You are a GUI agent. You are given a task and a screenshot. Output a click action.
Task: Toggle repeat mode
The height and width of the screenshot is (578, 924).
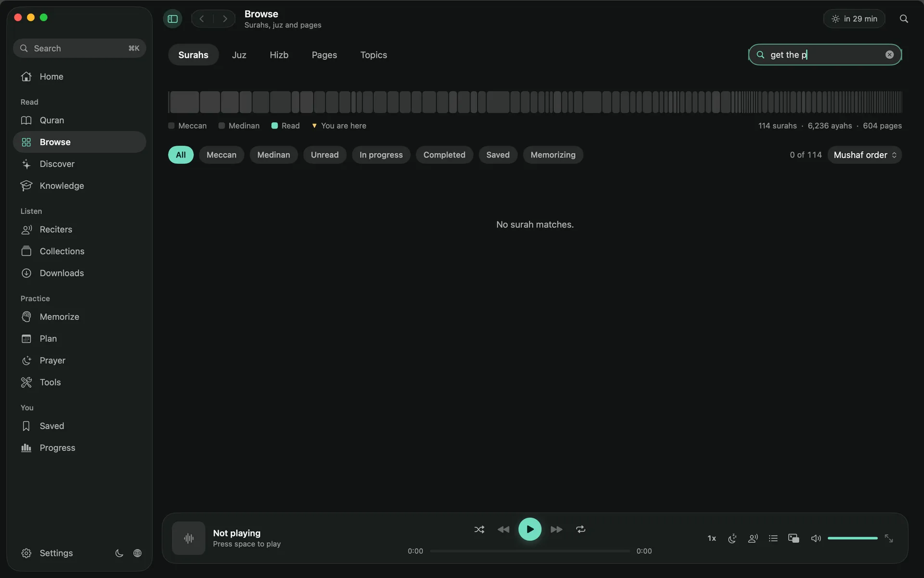click(x=581, y=529)
